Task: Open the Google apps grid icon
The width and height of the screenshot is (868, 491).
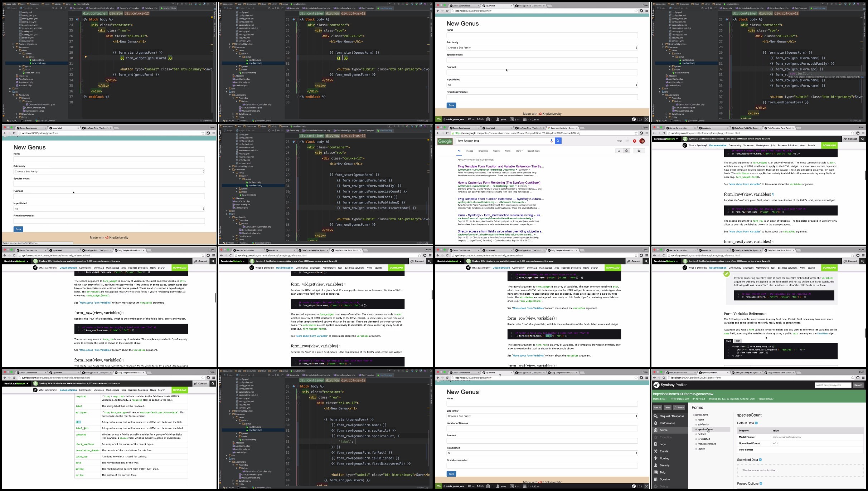Action: pos(627,141)
